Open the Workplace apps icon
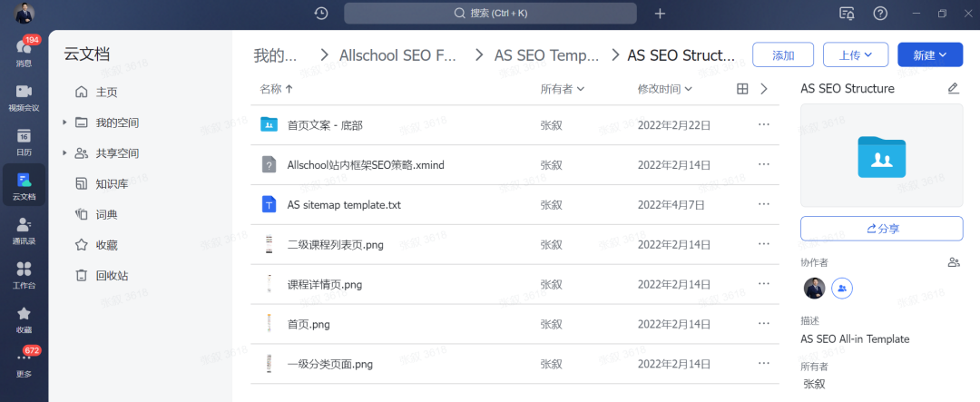Viewport: 980px width, 402px height. pyautogui.click(x=24, y=274)
